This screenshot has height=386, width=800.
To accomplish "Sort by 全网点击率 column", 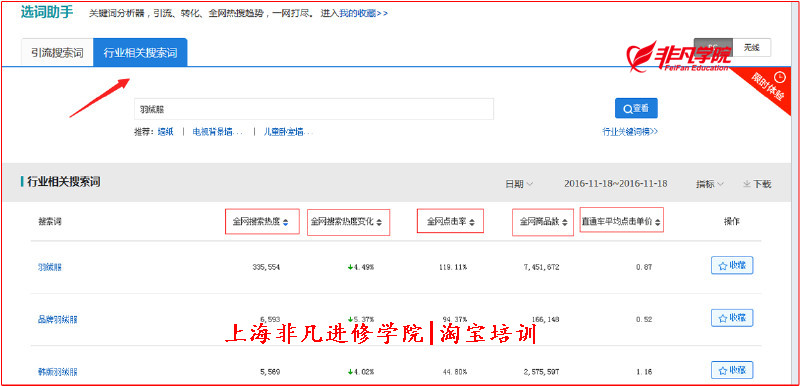I will (450, 222).
